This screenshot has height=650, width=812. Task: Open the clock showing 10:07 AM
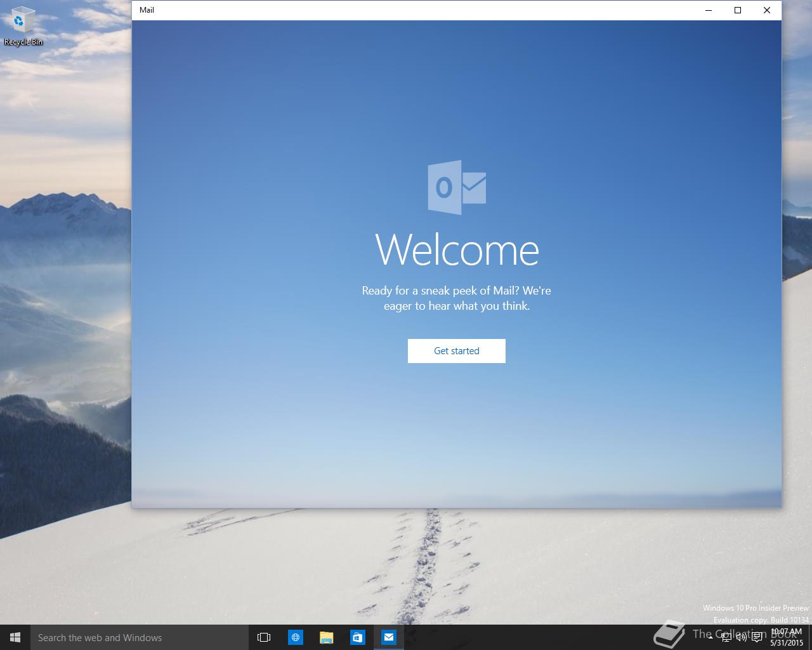tap(787, 637)
